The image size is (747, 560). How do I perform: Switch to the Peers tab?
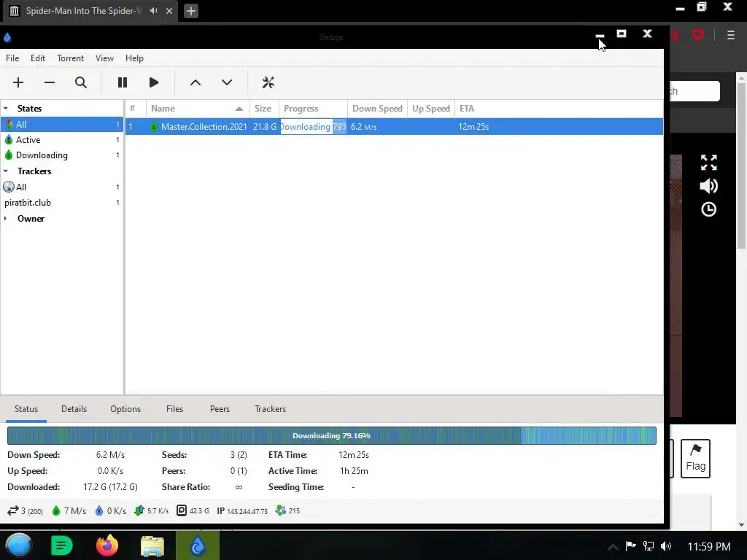click(220, 409)
